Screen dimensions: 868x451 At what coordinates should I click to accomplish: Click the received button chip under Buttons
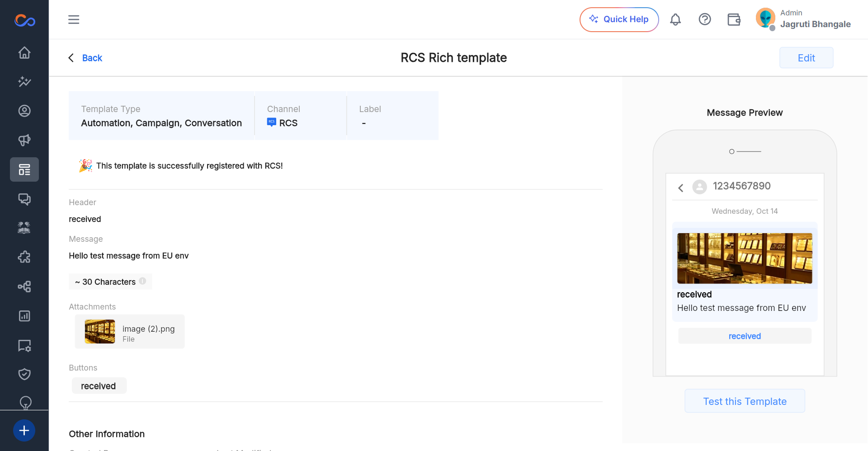(99, 386)
